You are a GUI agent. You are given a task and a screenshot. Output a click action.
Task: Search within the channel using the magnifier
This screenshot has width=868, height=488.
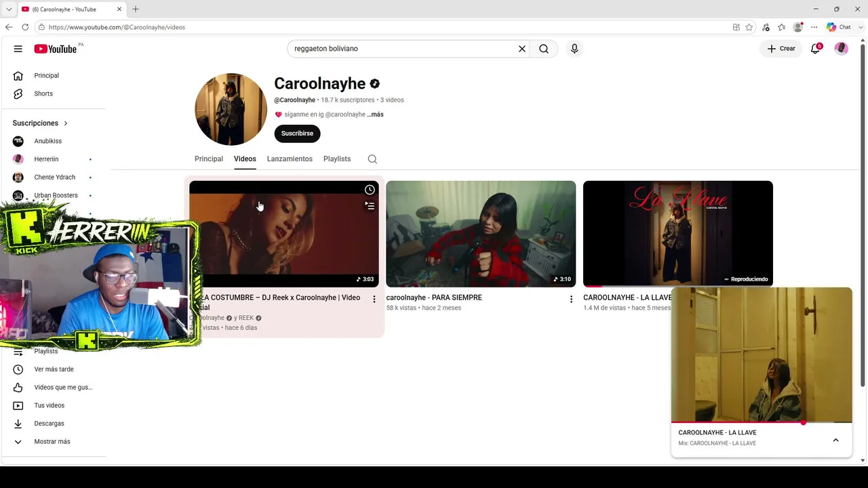[372, 159]
